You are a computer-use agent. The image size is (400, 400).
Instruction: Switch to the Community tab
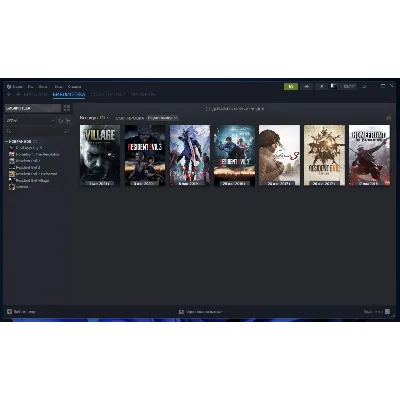pyautogui.click(x=108, y=95)
